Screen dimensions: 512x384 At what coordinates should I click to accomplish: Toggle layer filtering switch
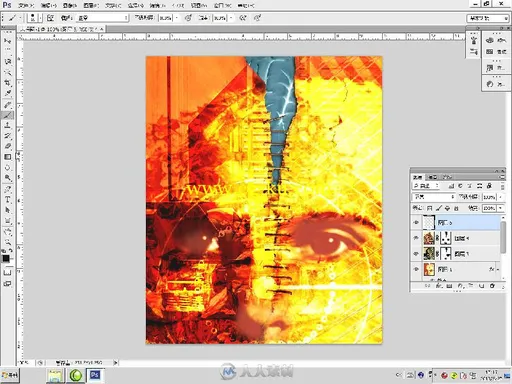503,186
